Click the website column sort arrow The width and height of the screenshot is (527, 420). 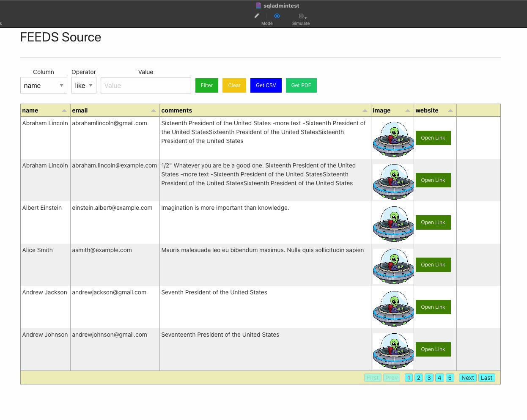click(x=450, y=110)
